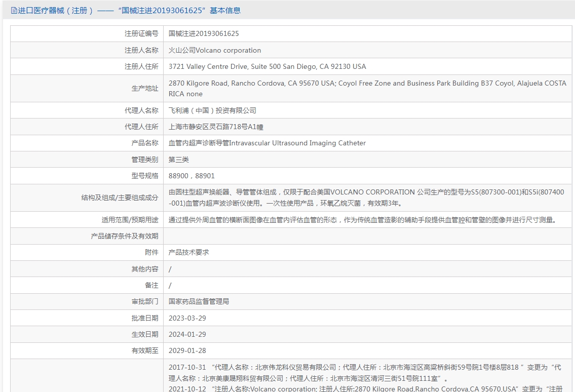Click the address 上海市静安区灵石路718号A1幢
575x392 pixels.
(216, 127)
